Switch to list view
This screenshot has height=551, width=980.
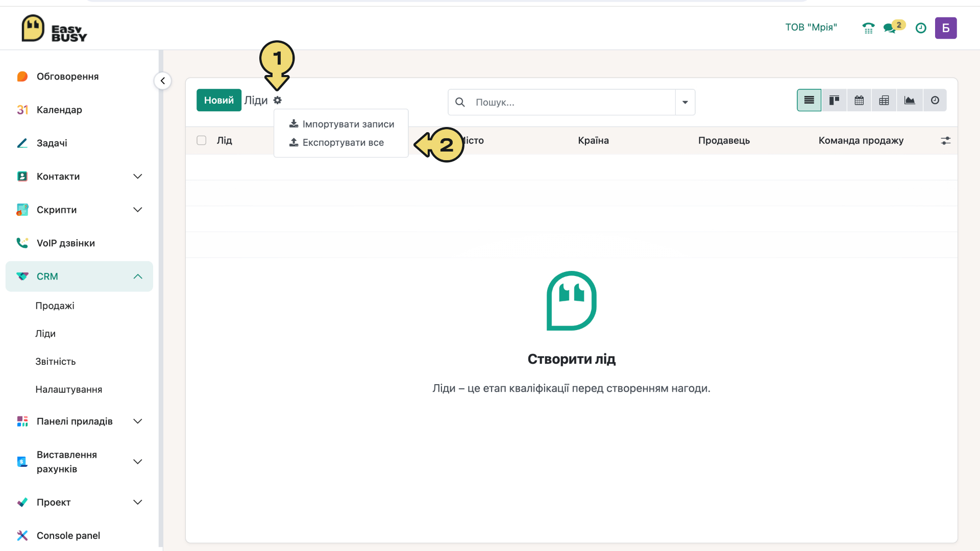tap(809, 101)
